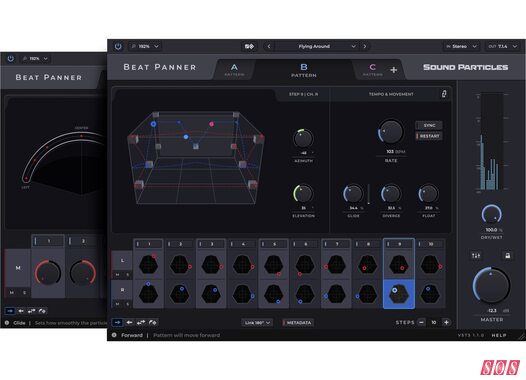526x380 pixels.
Task: Solo the L channel with S button
Action: tap(127, 275)
